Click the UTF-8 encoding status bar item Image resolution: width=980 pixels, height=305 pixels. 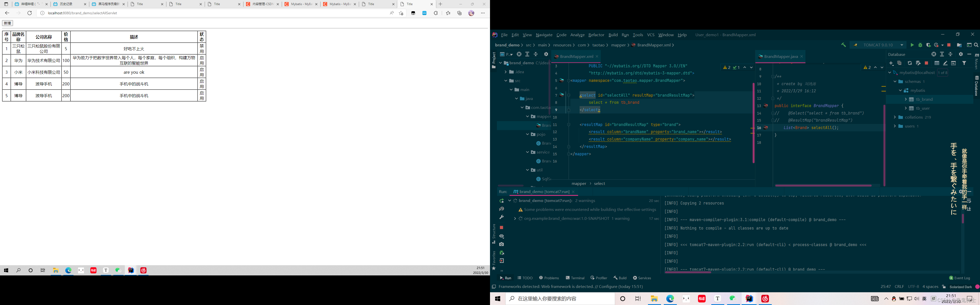click(x=913, y=287)
